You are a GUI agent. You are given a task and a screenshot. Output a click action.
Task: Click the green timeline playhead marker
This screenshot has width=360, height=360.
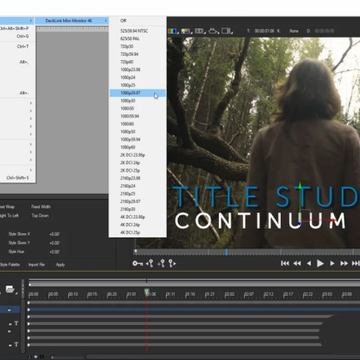(x=147, y=292)
